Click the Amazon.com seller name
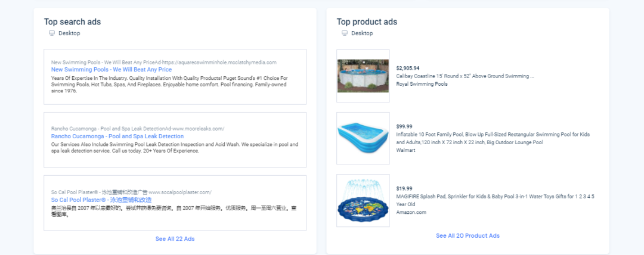 pyautogui.click(x=411, y=212)
